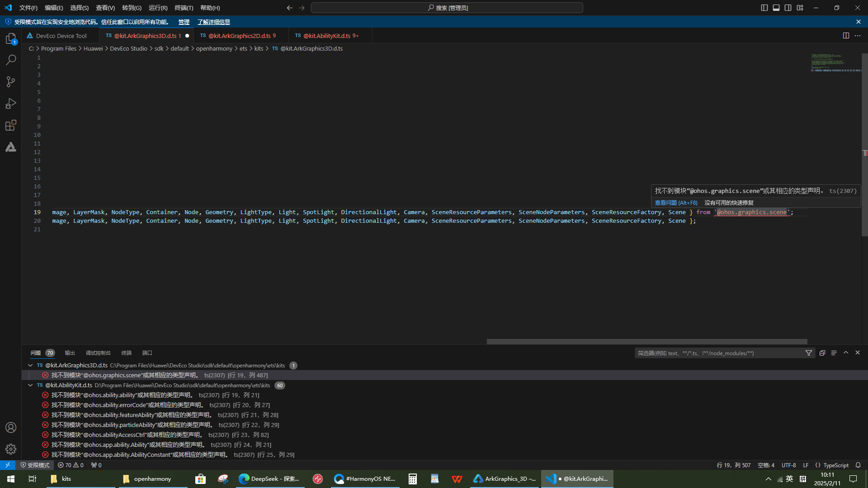The width and height of the screenshot is (868, 488).
Task: Click the horizontal editor scrollbar
Action: 646,342
